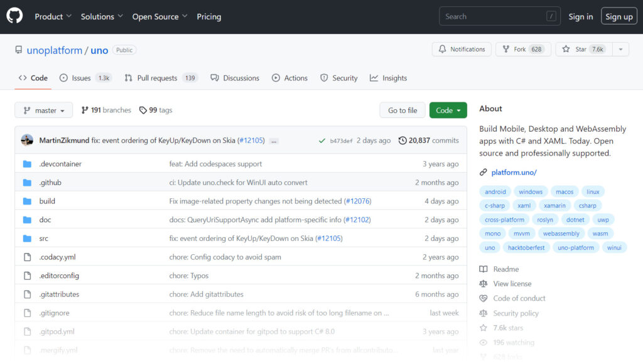Focus the Search input field

[499, 16]
